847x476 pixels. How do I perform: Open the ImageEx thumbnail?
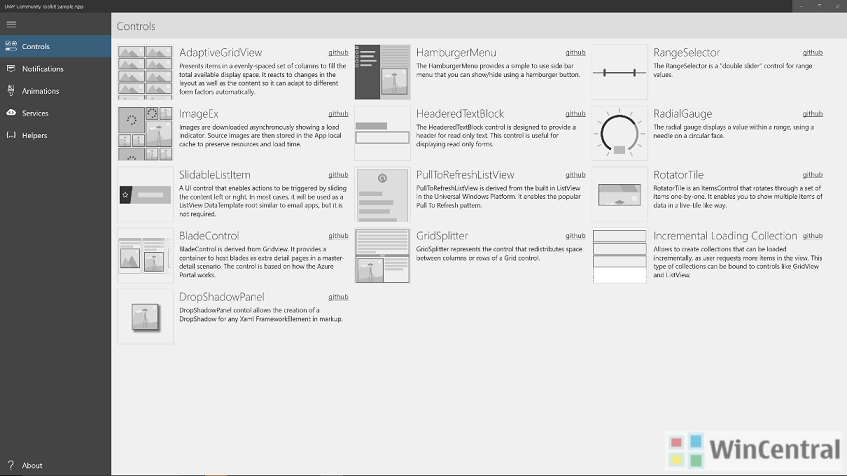pyautogui.click(x=145, y=133)
